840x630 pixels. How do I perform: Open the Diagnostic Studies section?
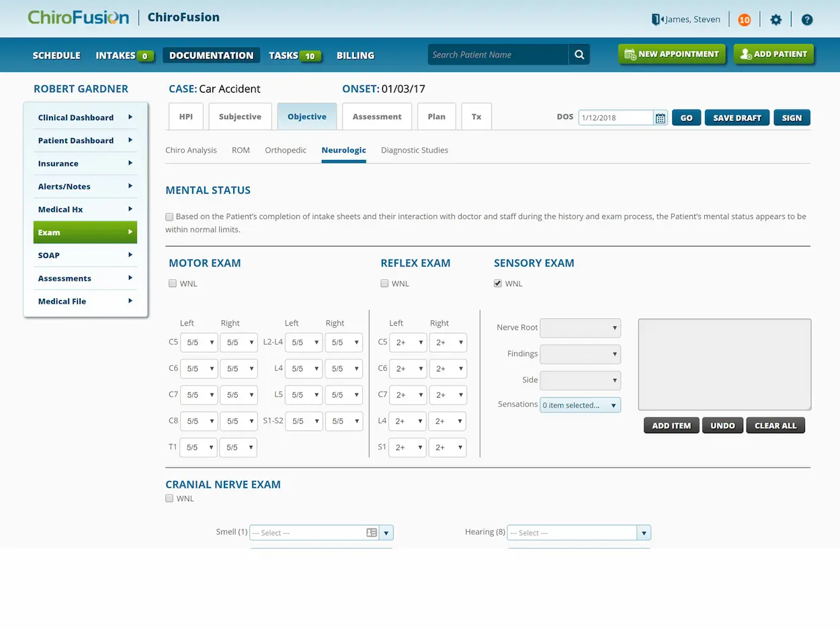pyautogui.click(x=414, y=150)
